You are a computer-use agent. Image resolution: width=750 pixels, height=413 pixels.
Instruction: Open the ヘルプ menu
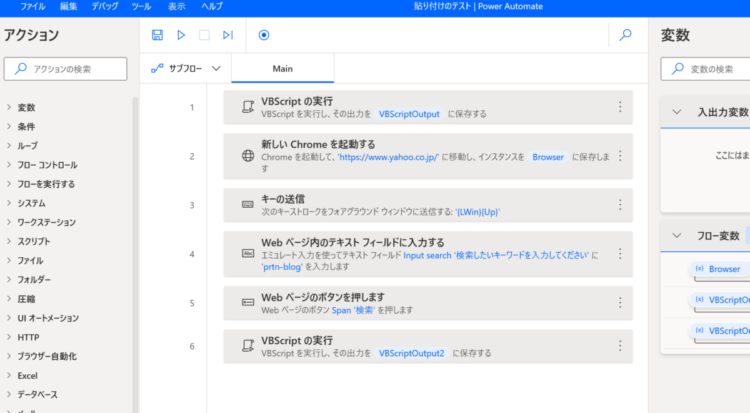(x=212, y=6)
